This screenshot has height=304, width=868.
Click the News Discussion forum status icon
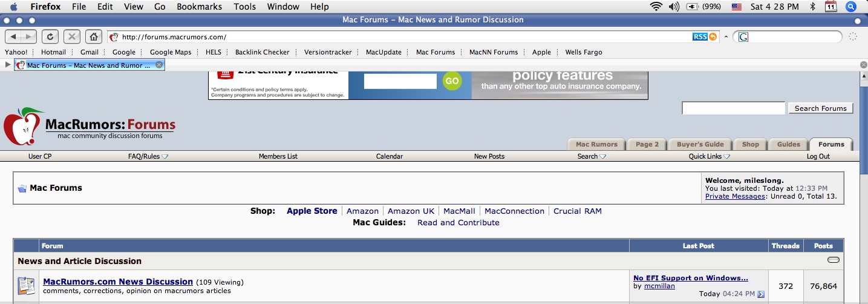tap(26, 286)
